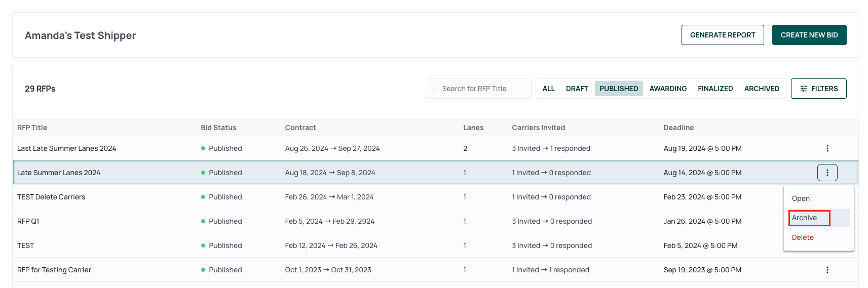Open the ARCHIVED tab
The width and height of the screenshot is (868, 288).
click(x=762, y=89)
